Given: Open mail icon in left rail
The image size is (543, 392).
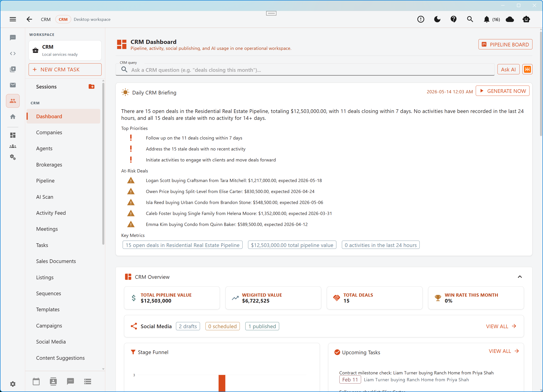Looking at the screenshot, I should tap(13, 85).
